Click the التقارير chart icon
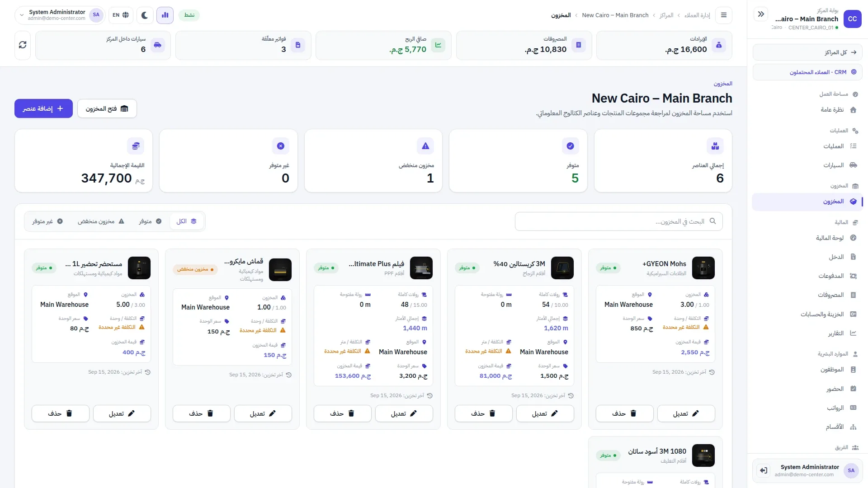Screen dimensions: 868x488 pyautogui.click(x=853, y=333)
